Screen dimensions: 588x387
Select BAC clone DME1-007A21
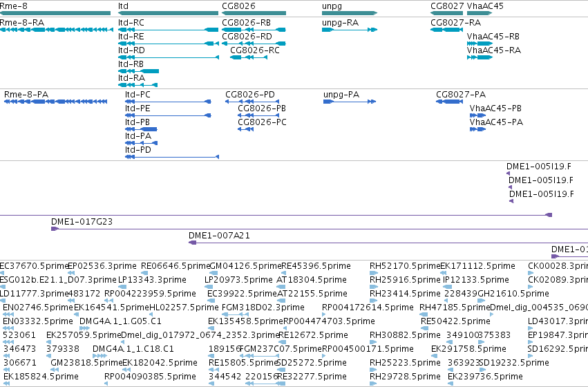pos(388,243)
